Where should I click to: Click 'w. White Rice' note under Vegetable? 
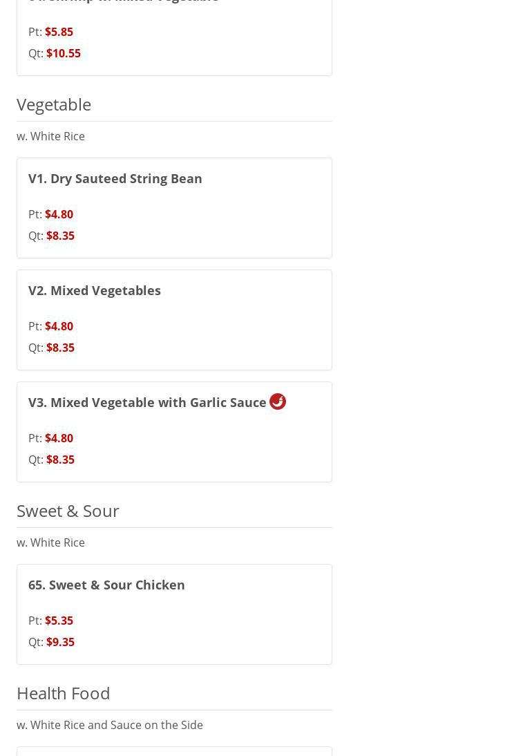(x=50, y=136)
